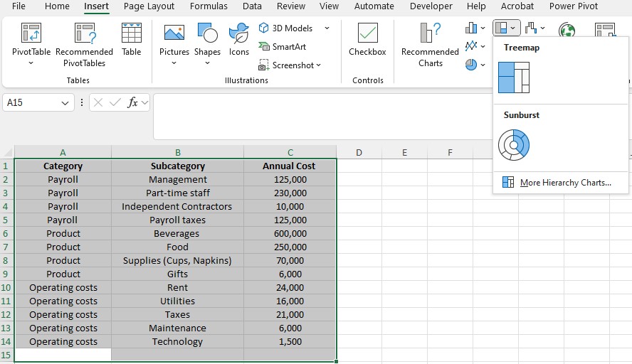
Task: Click the Insert Function fx button
Action: click(132, 102)
